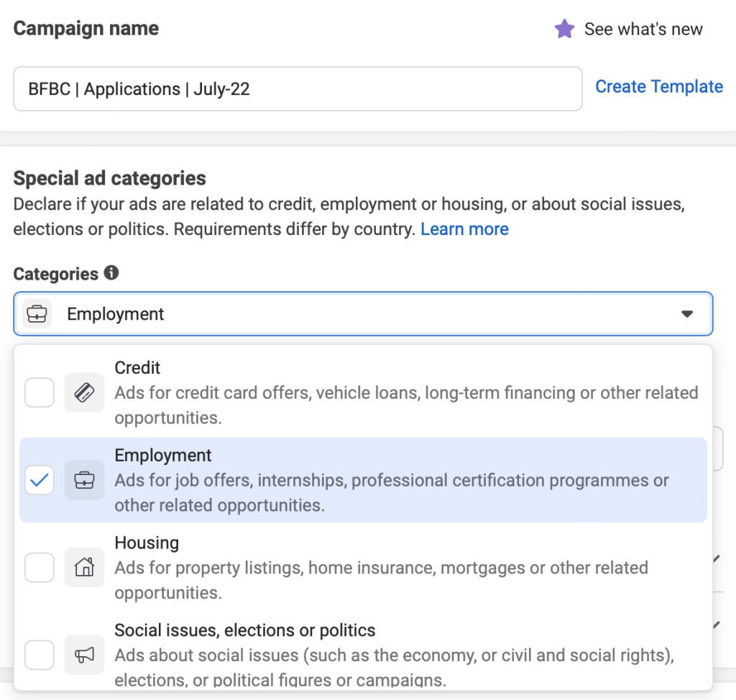Follow the Learn more link
Screen dimensions: 736x700
[x=464, y=229]
